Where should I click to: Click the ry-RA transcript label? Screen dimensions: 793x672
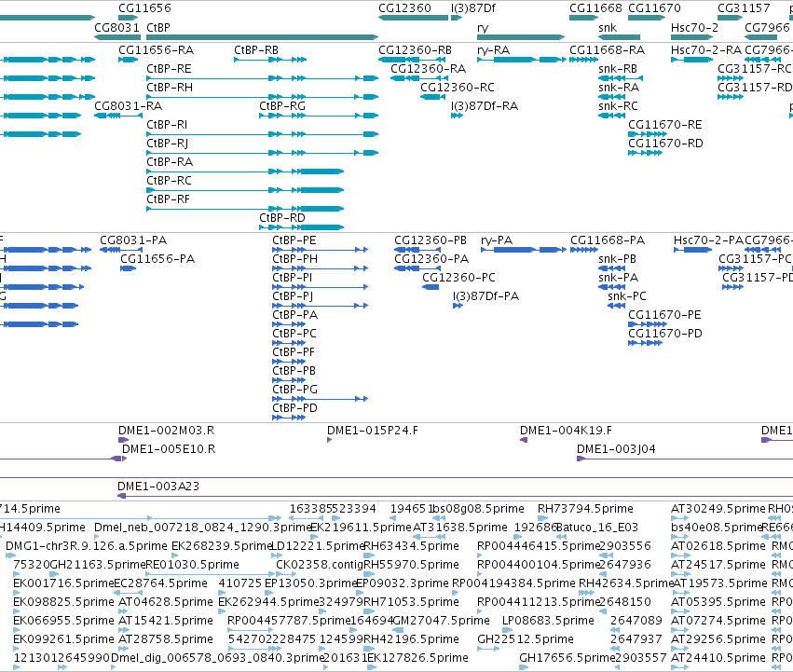(493, 50)
